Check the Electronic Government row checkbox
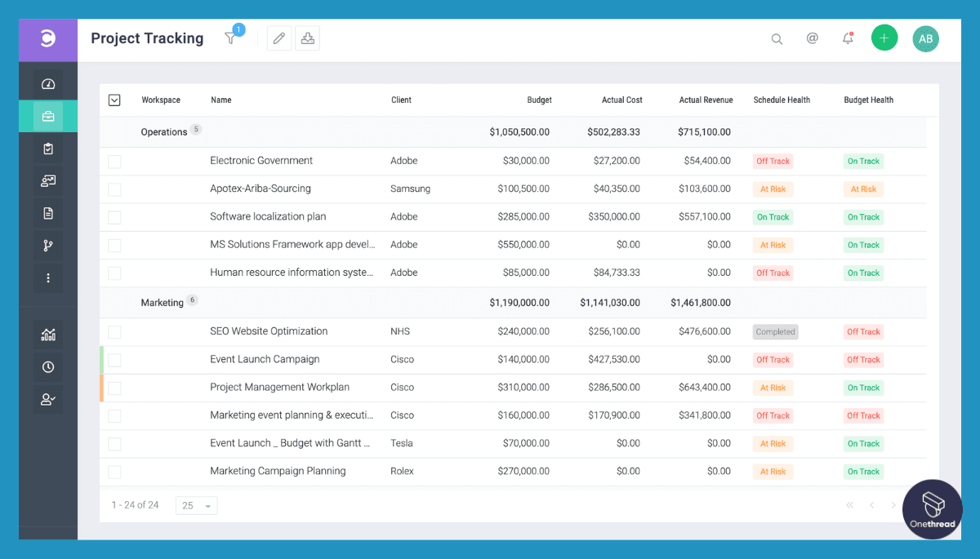Screen dimensions: 980x559 [114, 162]
